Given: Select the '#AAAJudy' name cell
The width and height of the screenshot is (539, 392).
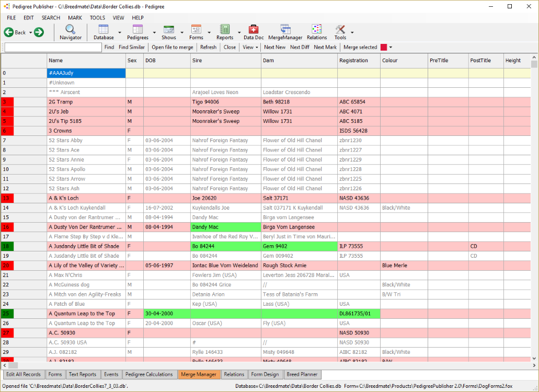Looking at the screenshot, I should 86,73.
